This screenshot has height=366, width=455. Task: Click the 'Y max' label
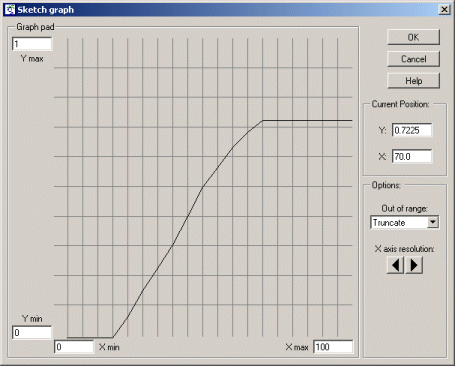pyautogui.click(x=32, y=59)
